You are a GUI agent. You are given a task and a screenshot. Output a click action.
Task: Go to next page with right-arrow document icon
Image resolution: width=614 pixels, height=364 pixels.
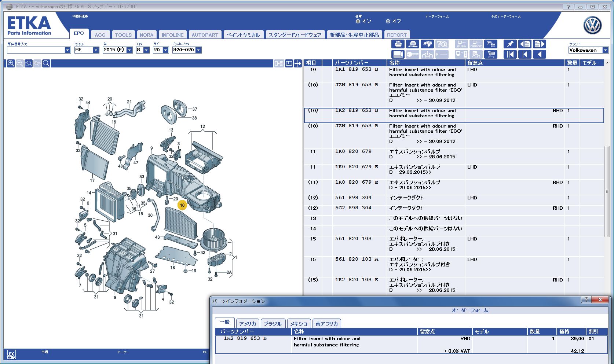539,44
